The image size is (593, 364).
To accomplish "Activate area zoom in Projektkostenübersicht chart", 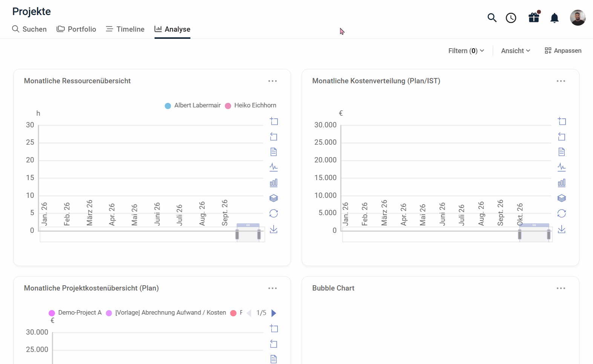I will [274, 328].
